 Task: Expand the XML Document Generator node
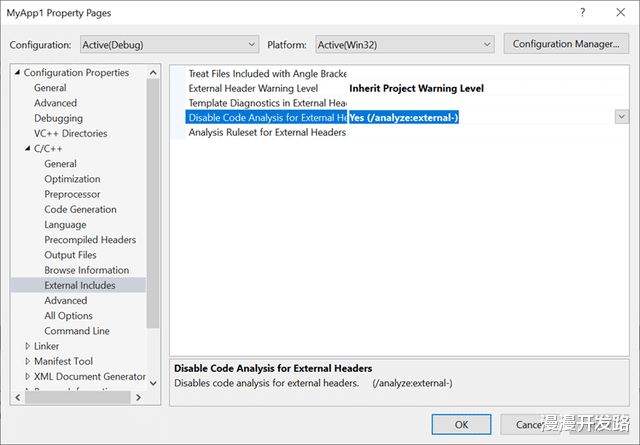point(27,376)
